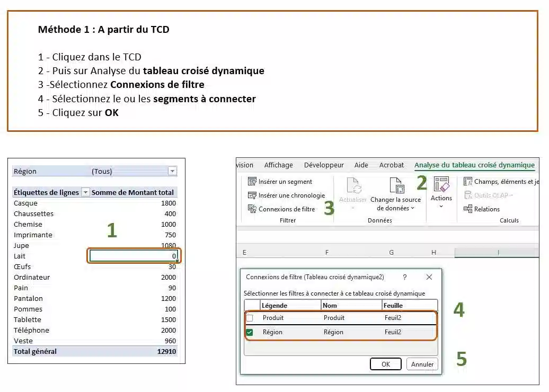Click Champs, éléments et jeux icon
Image resolution: width=549 pixels, height=392 pixels.
pyautogui.click(x=468, y=181)
